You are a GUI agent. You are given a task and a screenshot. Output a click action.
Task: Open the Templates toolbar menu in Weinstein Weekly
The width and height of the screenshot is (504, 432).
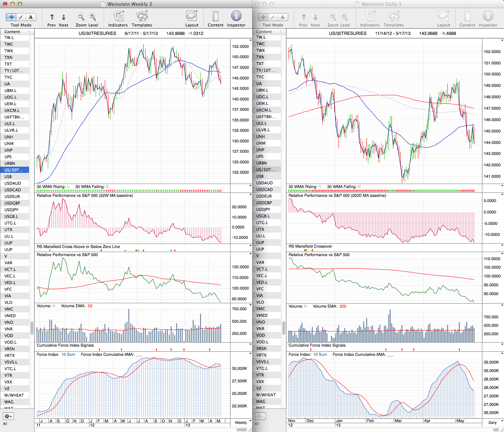142,17
